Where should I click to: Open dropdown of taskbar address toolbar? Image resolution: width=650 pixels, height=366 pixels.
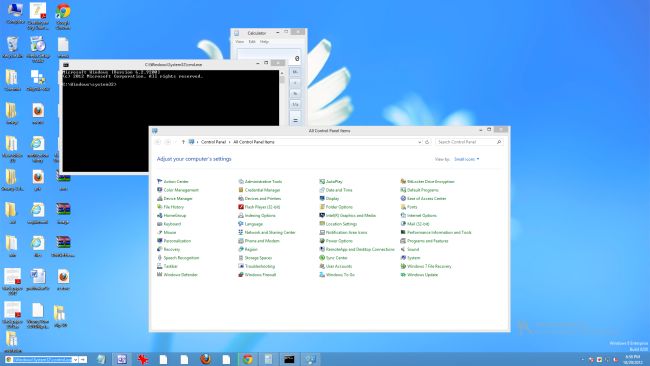[75, 360]
